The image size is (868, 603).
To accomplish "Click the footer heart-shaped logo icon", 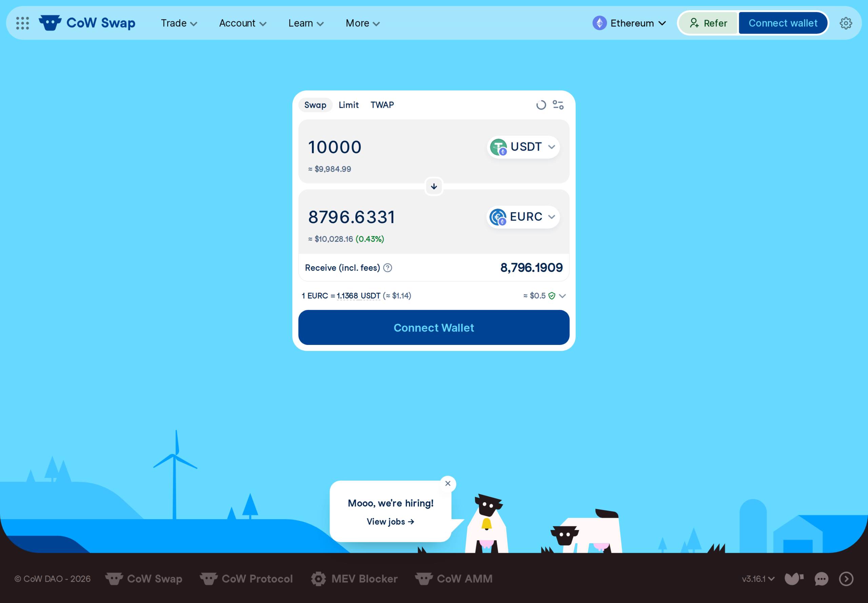I will 794,579.
